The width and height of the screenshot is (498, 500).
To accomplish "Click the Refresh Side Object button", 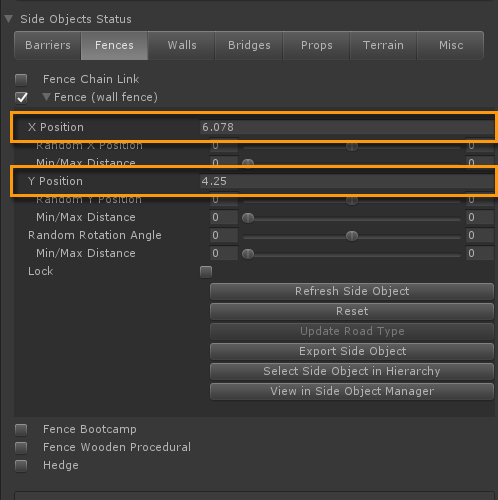I will [x=352, y=291].
